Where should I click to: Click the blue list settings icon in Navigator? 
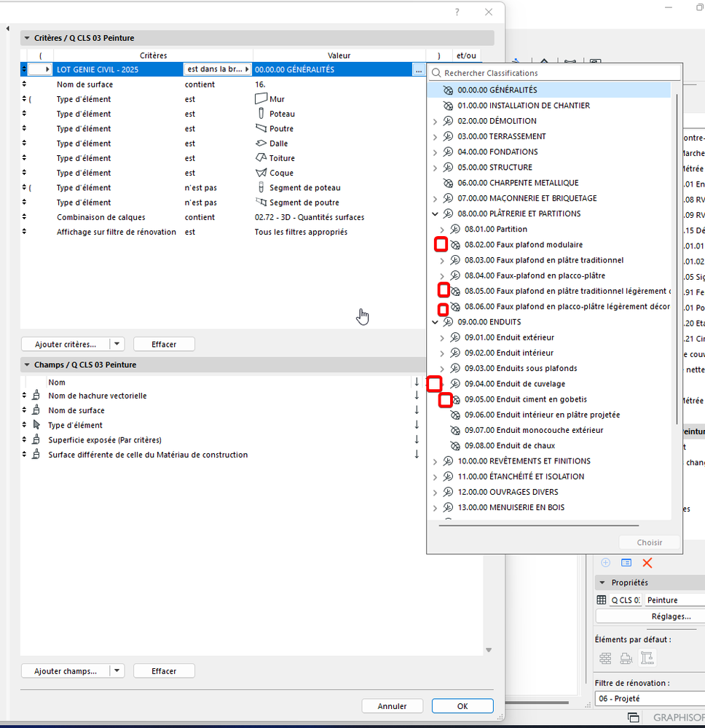tap(626, 563)
